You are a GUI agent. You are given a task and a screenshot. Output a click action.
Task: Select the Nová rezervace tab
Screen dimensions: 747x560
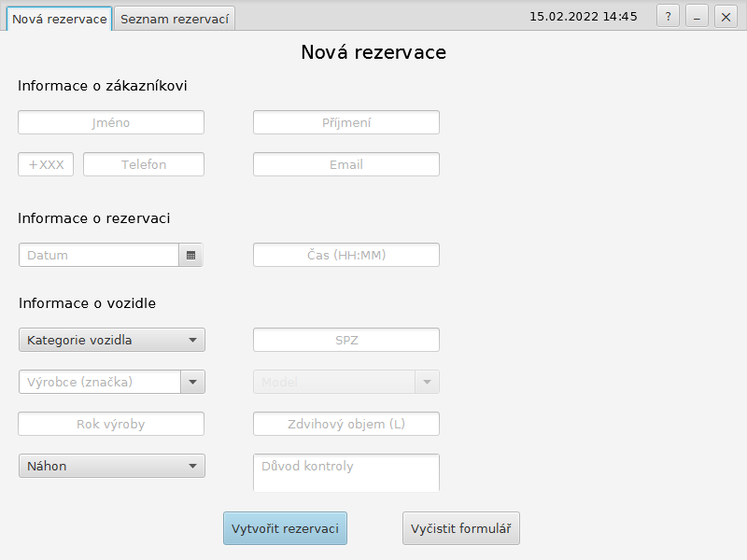point(59,19)
